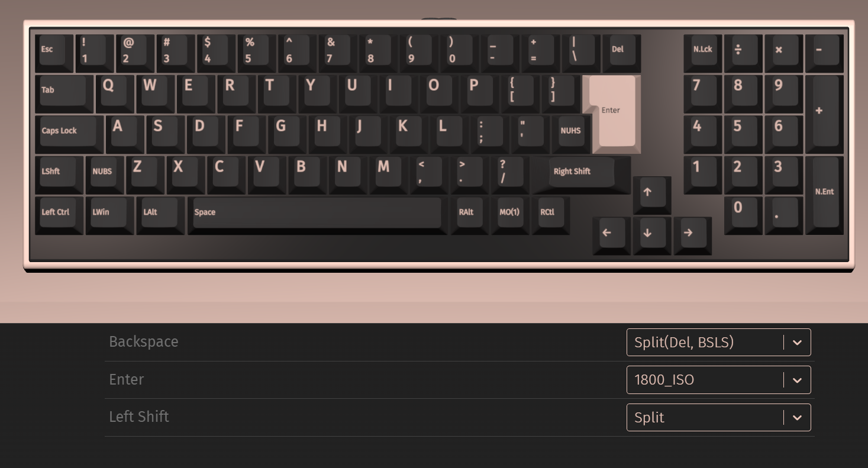The height and width of the screenshot is (468, 868).
Task: Select the Caps Lock key
Action: [69, 134]
